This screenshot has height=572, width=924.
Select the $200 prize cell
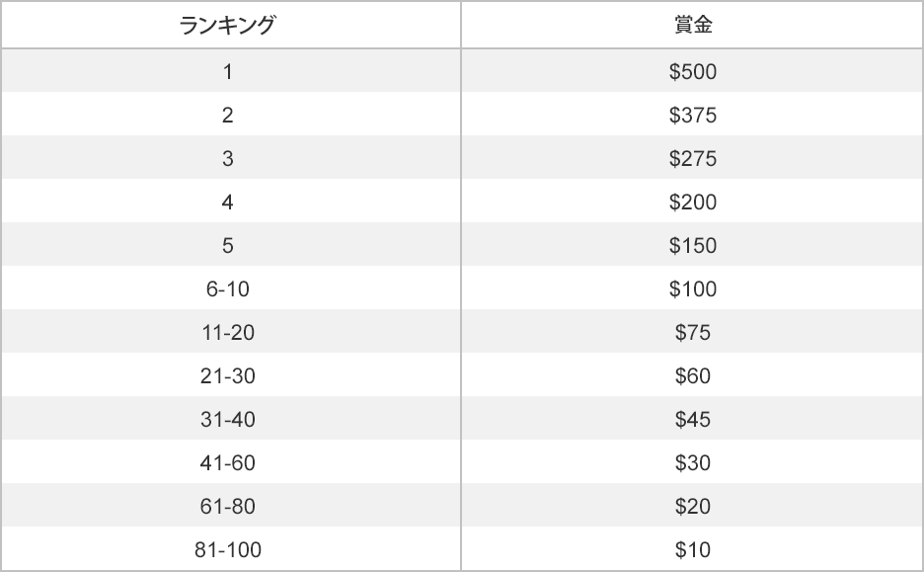coord(693,202)
